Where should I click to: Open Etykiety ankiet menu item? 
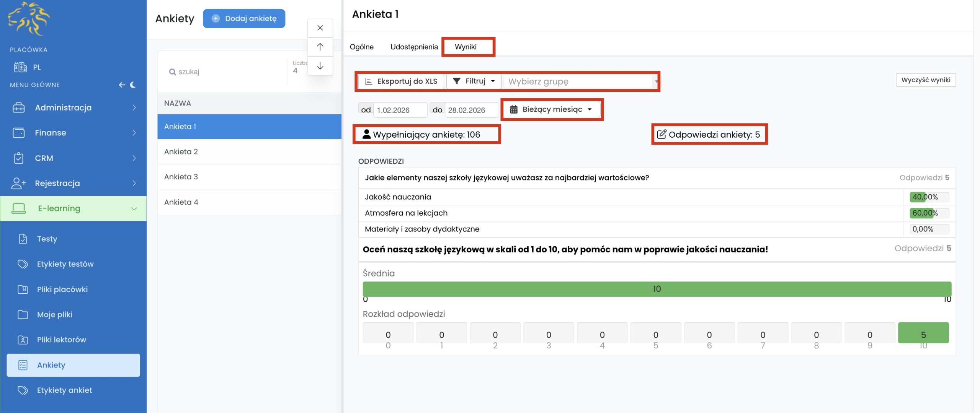coord(64,390)
